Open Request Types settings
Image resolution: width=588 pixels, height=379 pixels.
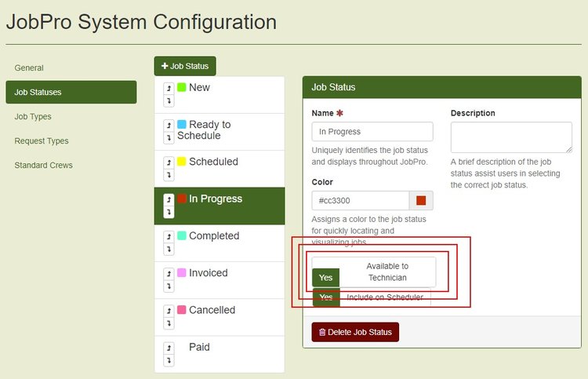click(42, 141)
